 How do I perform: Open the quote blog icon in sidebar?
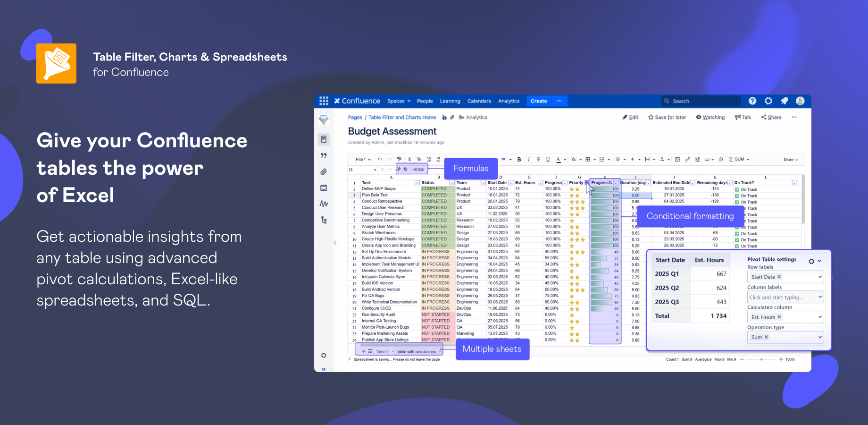point(324,155)
